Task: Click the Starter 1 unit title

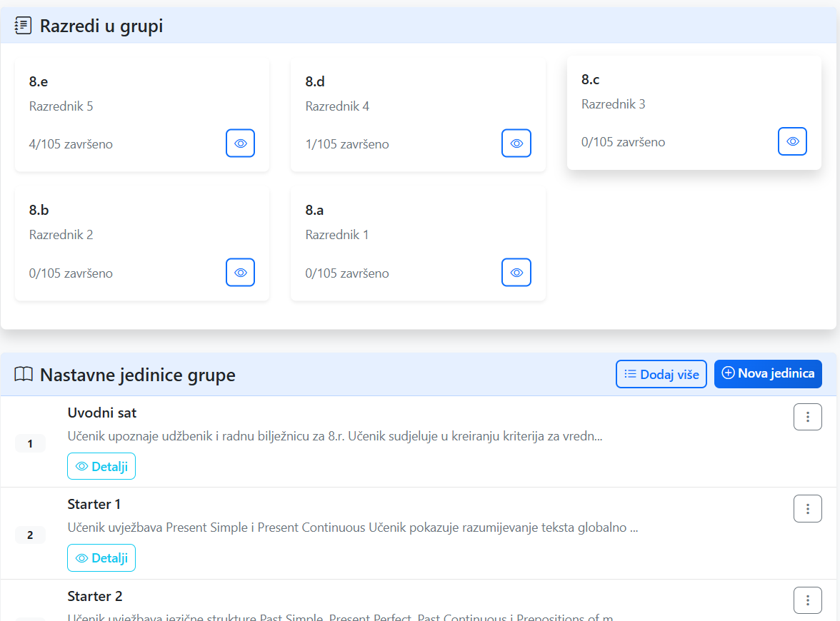Action: [x=94, y=504]
